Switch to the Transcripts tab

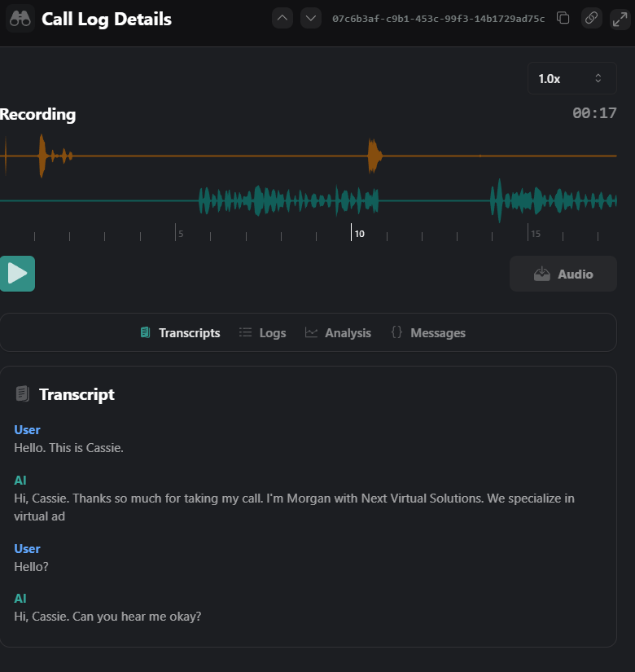181,333
